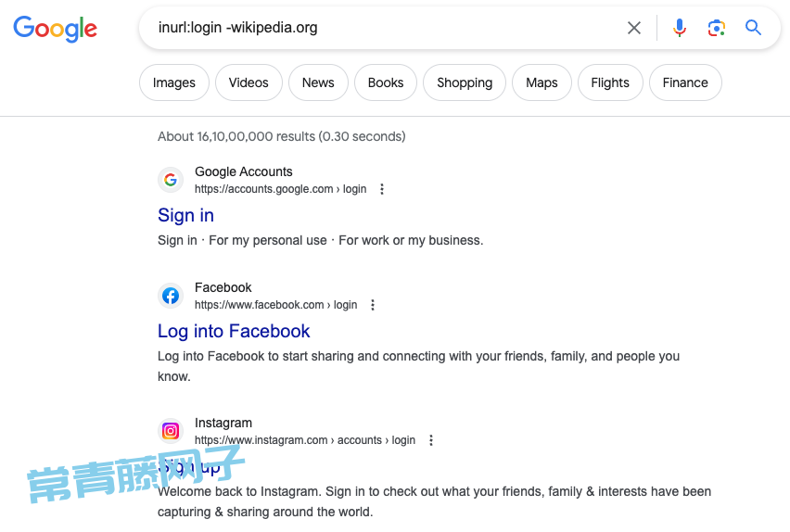Click the blue magnifier search icon

(x=753, y=27)
